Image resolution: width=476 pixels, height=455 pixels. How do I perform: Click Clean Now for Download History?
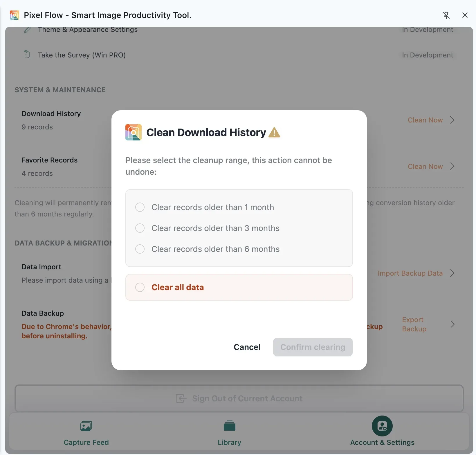tap(425, 120)
